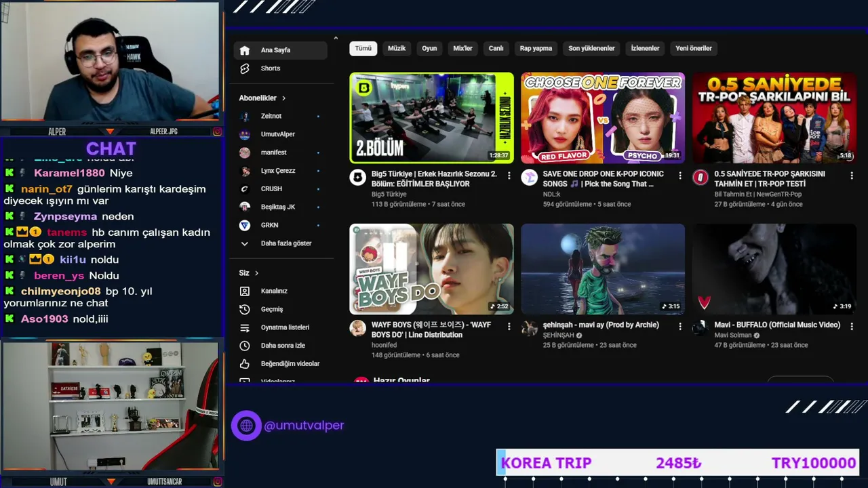Click the Bil Tahmin Et avatar beside the video title
Viewport: 868px width, 488px height.
click(x=700, y=178)
